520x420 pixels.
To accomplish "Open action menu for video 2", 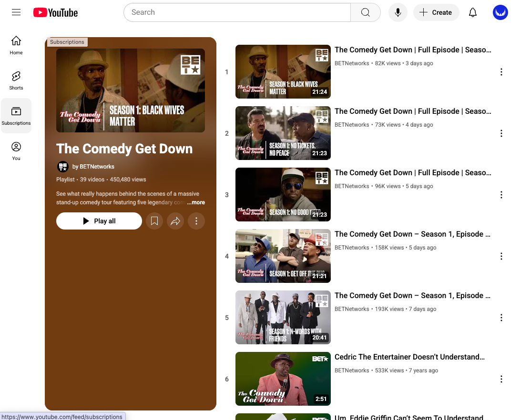I will [x=501, y=133].
